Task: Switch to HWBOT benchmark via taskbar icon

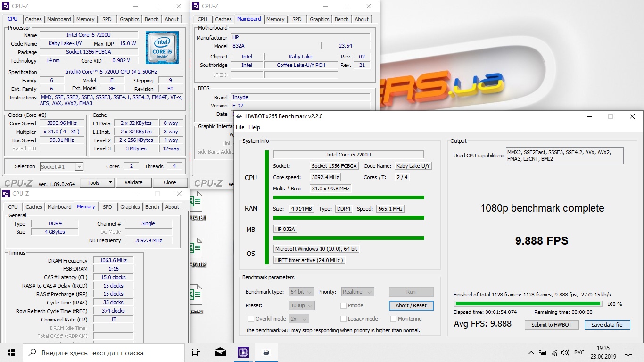Action: 266,352
